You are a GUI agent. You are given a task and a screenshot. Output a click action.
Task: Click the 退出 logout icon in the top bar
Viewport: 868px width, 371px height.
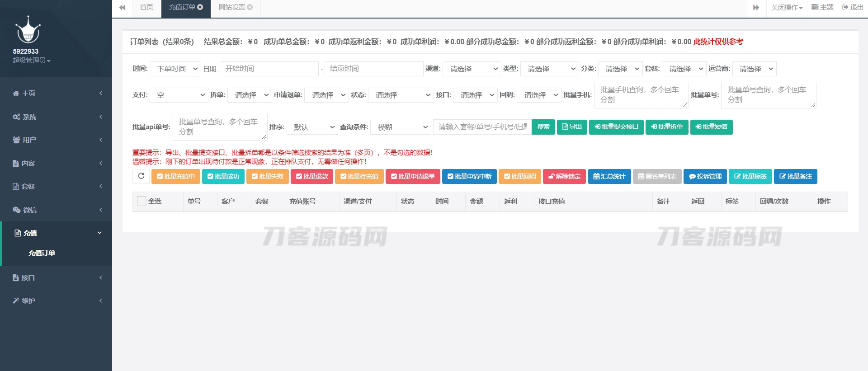[844, 7]
